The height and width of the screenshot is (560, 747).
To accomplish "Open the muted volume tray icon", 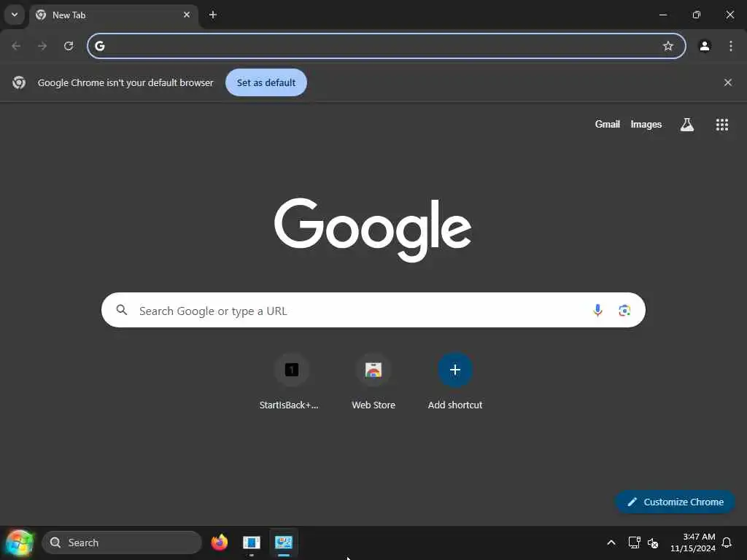I will tap(653, 542).
